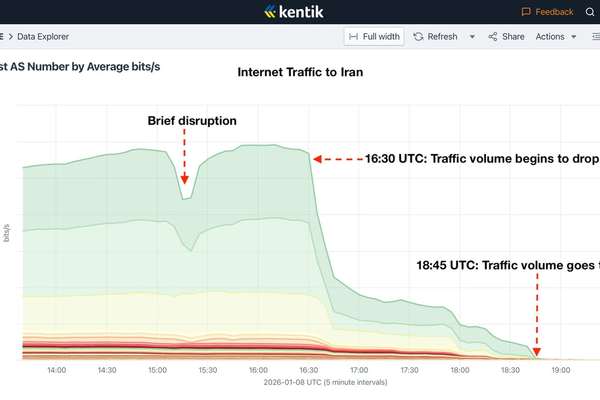
Task: Click the 16:30 time axis label
Action: click(x=308, y=370)
